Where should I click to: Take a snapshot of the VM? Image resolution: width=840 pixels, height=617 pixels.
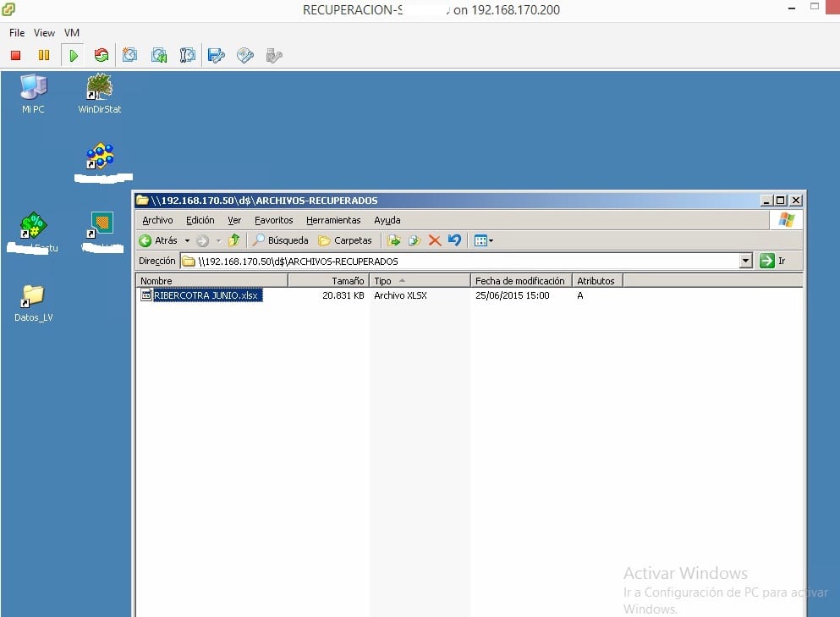pyautogui.click(x=129, y=56)
